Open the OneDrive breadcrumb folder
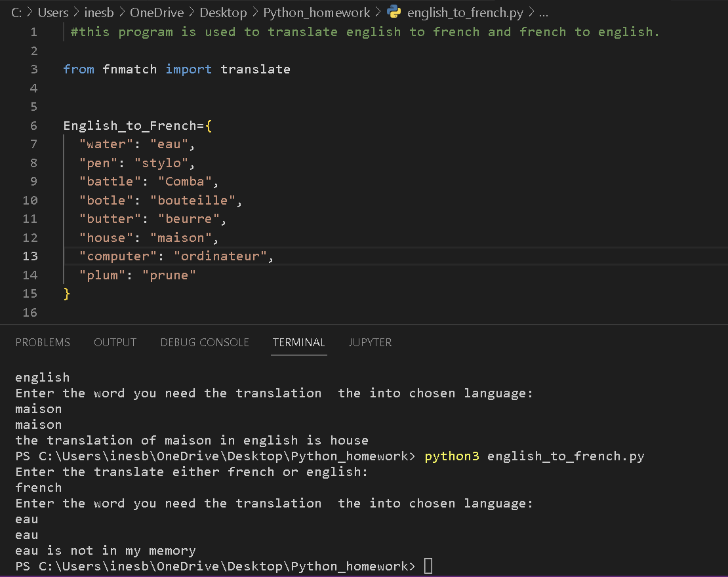Screen dimensions: 728x577 point(157,12)
